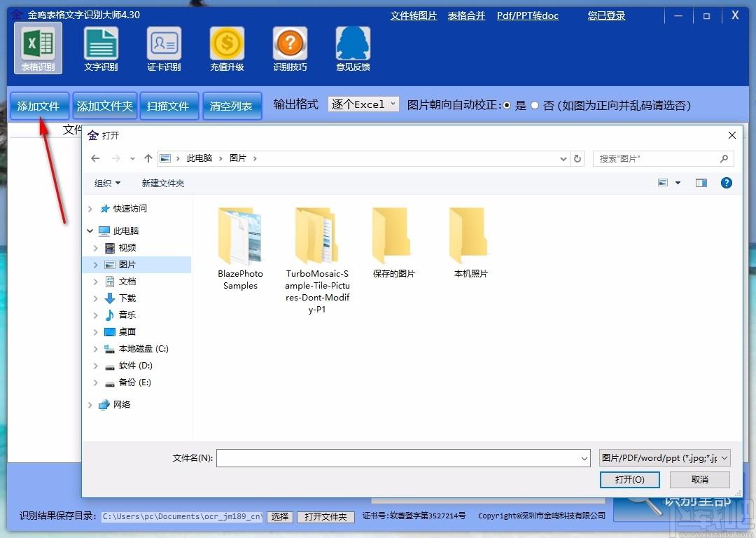Open the 识别技巧 help icon
The image size is (756, 538).
click(290, 48)
